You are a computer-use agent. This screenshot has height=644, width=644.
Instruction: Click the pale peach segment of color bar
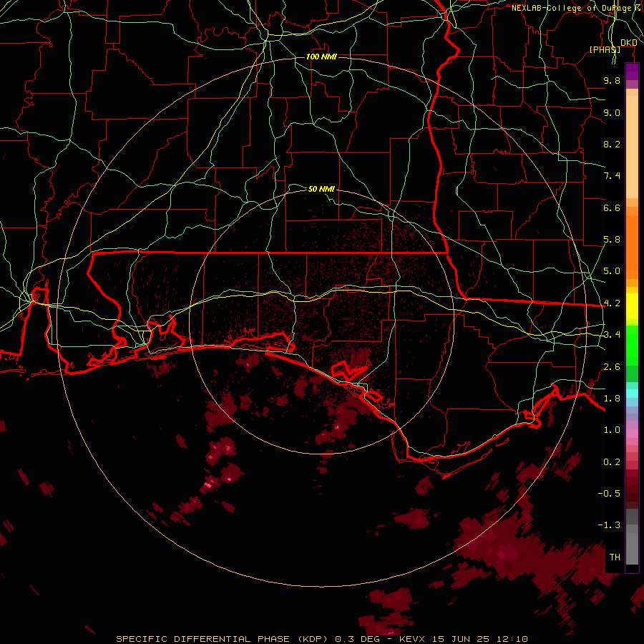pos(632,147)
